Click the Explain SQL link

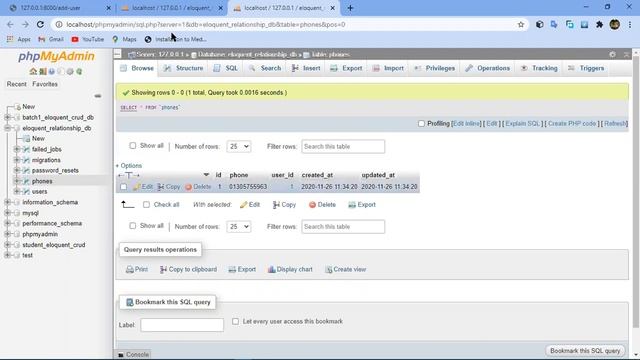[522, 123]
